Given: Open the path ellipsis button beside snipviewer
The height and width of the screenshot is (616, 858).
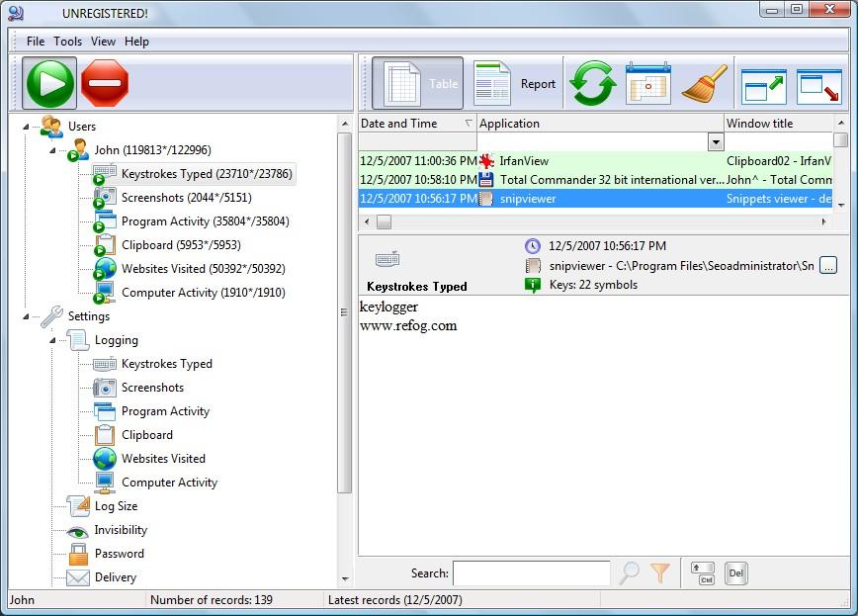Looking at the screenshot, I should [x=828, y=266].
